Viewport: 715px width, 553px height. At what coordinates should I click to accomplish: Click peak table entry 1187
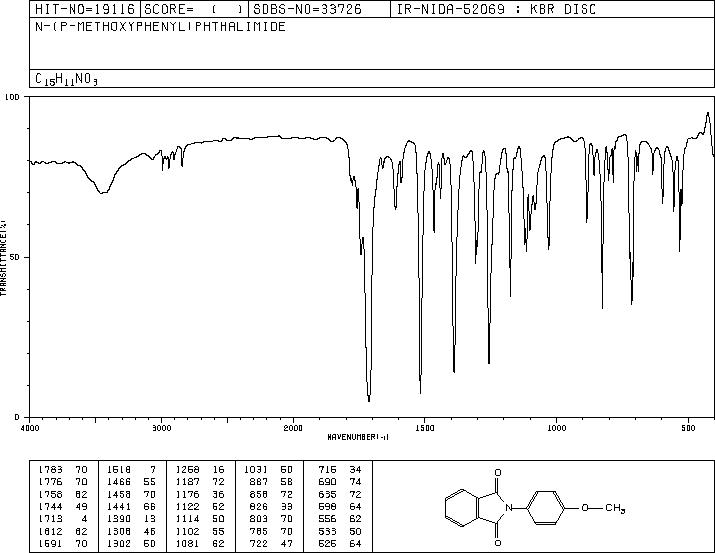[187, 481]
